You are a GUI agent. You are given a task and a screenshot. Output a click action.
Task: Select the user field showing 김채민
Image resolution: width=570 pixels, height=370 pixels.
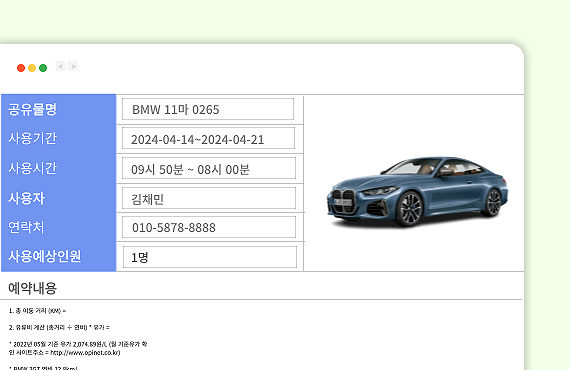(x=209, y=198)
